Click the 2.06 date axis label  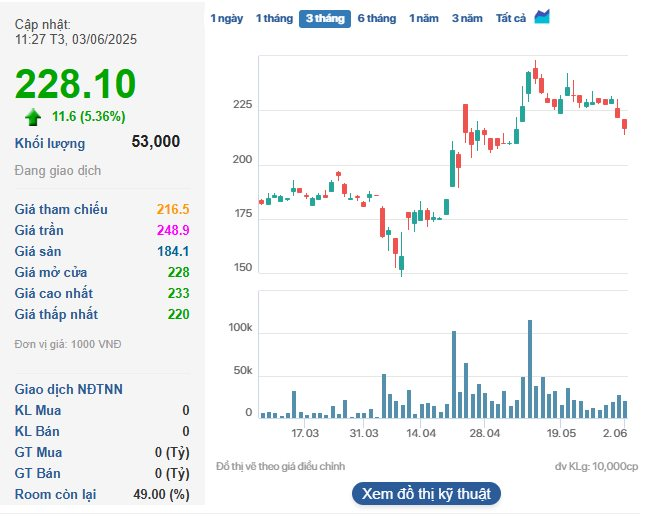pos(614,433)
